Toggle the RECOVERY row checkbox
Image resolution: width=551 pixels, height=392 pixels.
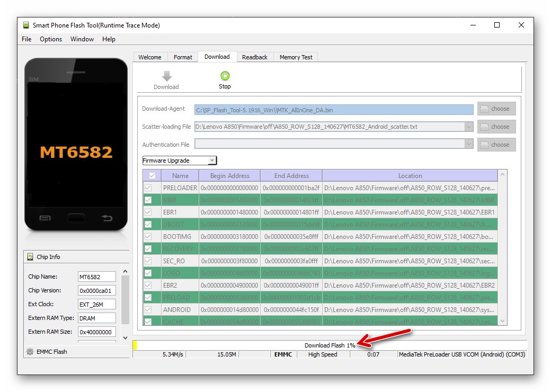pos(148,248)
